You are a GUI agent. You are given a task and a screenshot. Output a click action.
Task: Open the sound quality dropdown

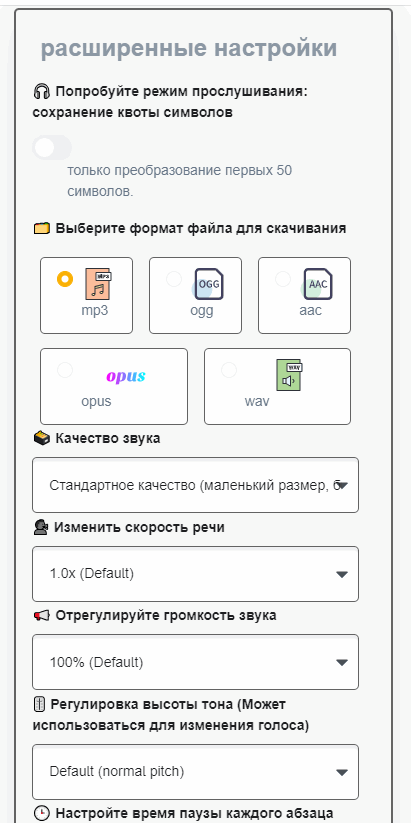click(195, 485)
